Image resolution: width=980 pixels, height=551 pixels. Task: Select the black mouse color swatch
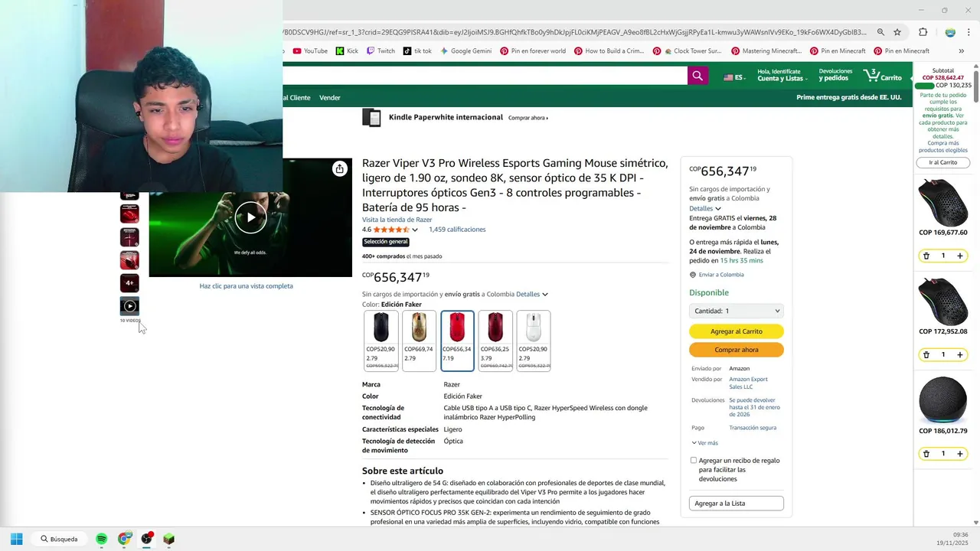point(381,341)
